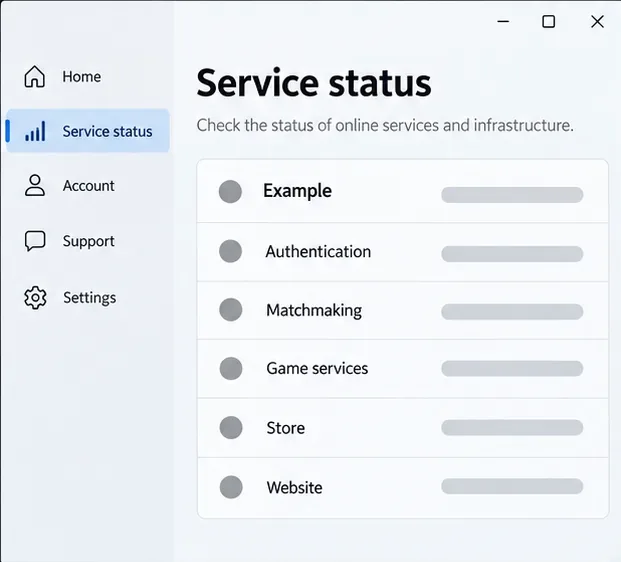The height and width of the screenshot is (562, 621).
Task: Click the gray status dot beside Example
Action: pos(230,192)
